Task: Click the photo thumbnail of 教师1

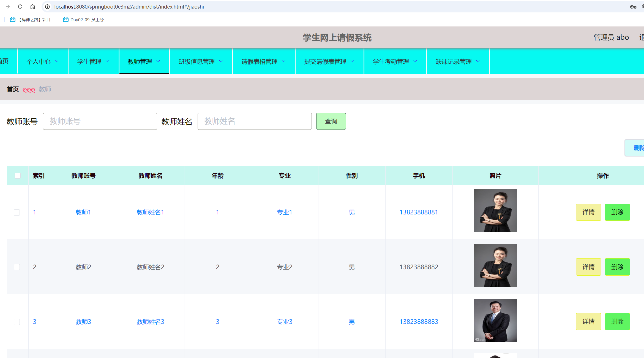Action: pos(495,211)
